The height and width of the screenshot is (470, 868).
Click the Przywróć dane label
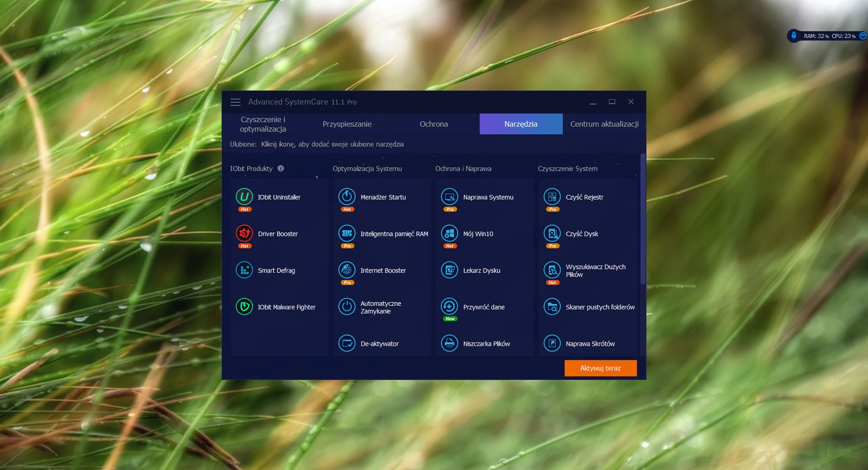(x=484, y=307)
